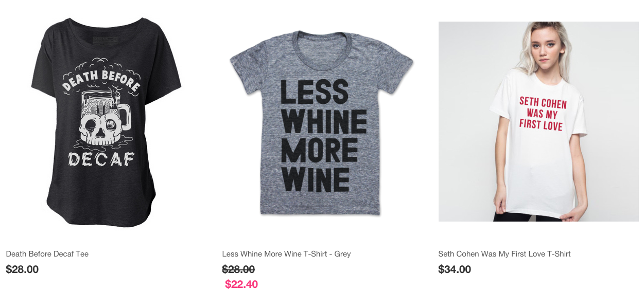This screenshot has width=644, height=292.
Task: Click the DECAF lettering on the black tee
Action: (101, 159)
